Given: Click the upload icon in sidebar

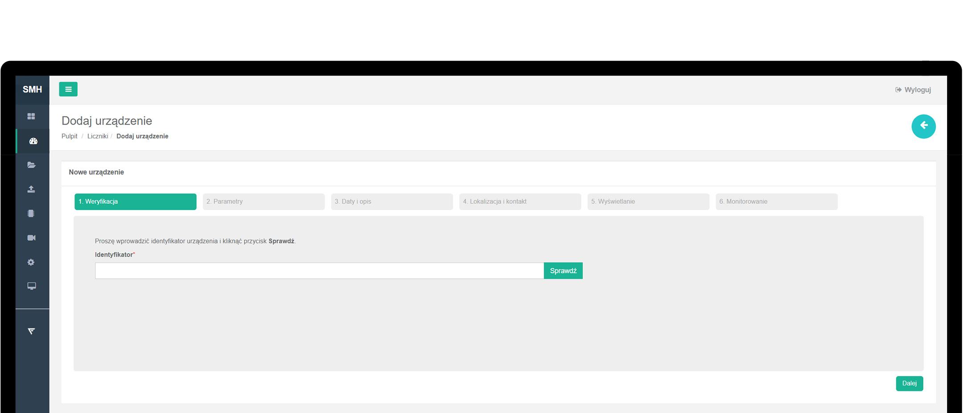Looking at the screenshot, I should point(31,189).
